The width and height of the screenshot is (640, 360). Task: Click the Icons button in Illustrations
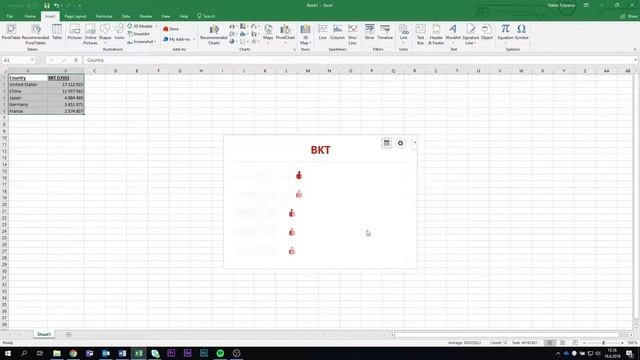(119, 32)
